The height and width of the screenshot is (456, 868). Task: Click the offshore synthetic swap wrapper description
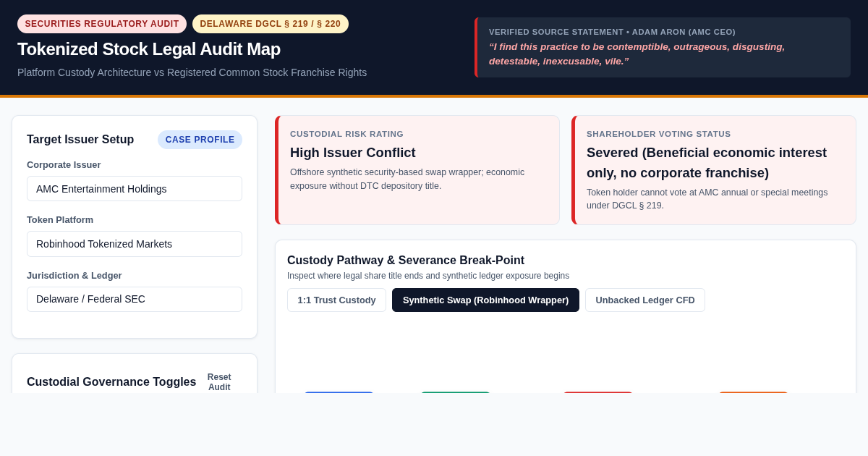pyautogui.click(x=407, y=180)
